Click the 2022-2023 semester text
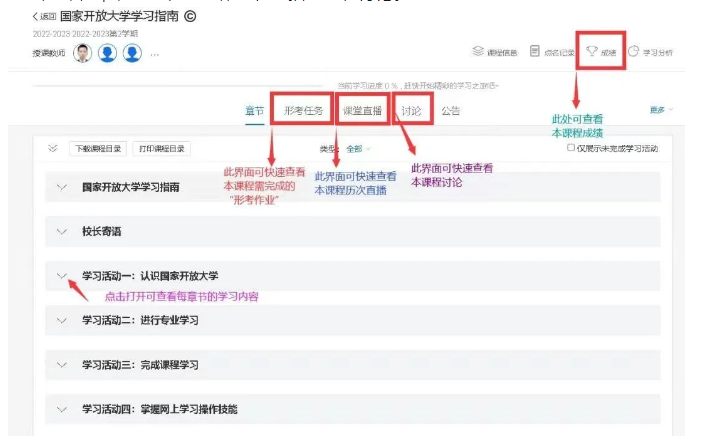 (85, 34)
